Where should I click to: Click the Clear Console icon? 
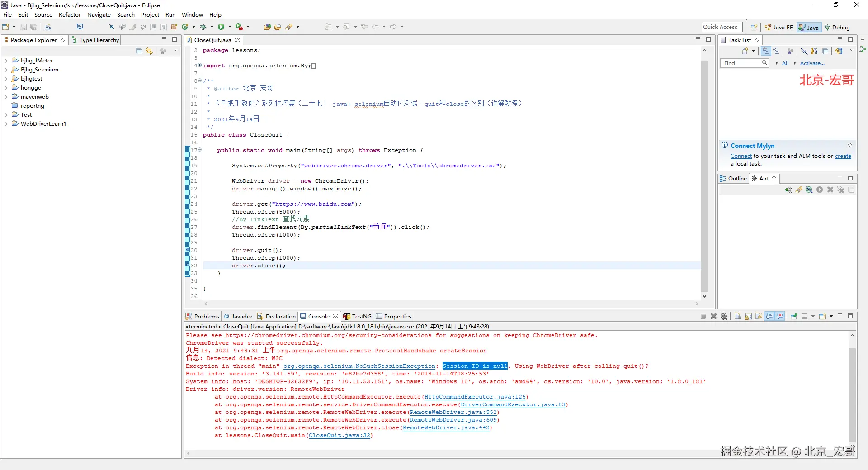tap(738, 316)
